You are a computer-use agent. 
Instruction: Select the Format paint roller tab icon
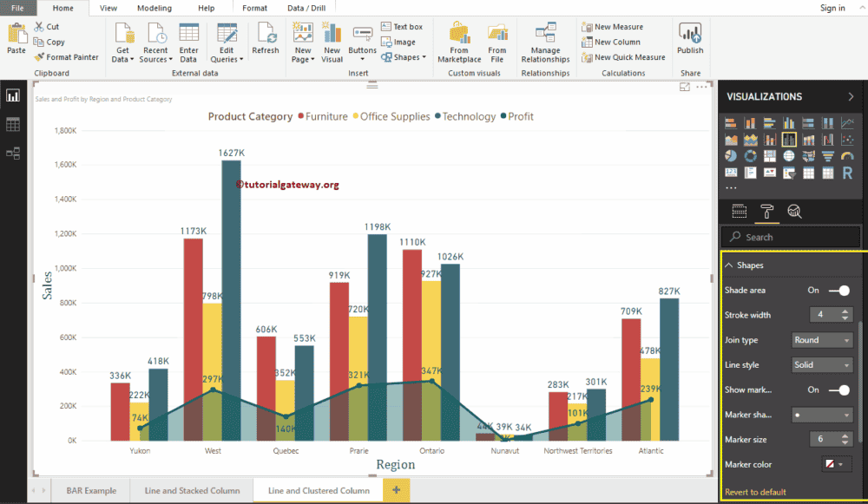766,211
